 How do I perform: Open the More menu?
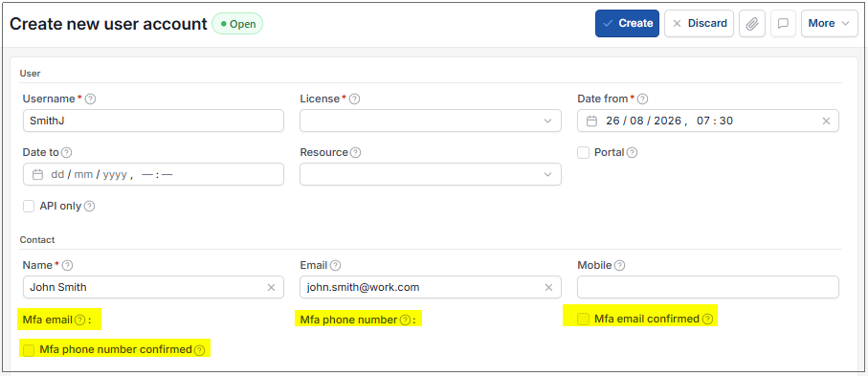[x=830, y=23]
